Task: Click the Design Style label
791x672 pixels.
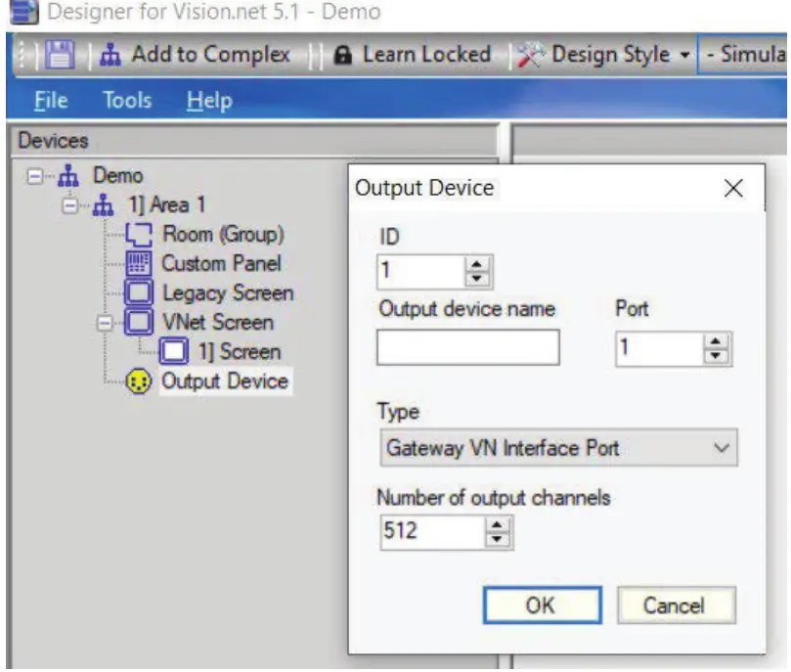Action: click(x=611, y=54)
